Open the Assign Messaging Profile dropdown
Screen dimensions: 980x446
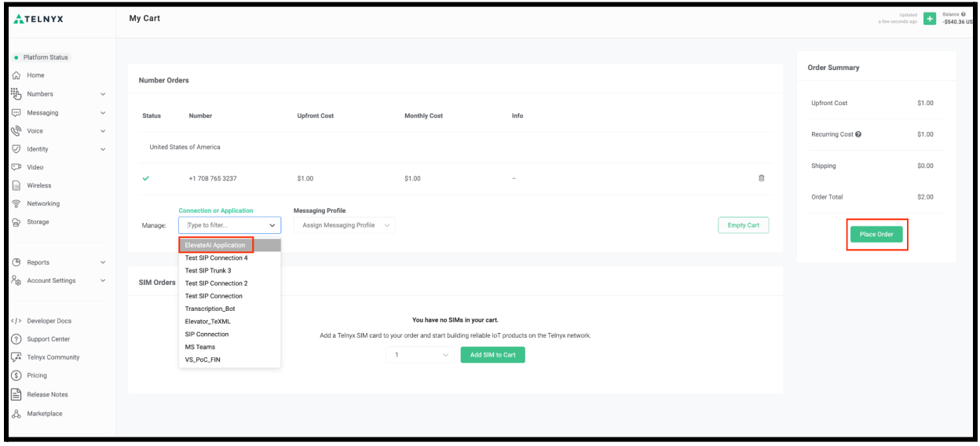coord(344,225)
